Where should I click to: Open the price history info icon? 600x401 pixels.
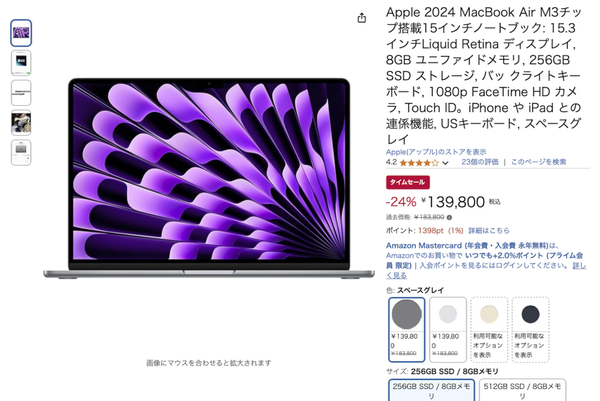[449, 218]
